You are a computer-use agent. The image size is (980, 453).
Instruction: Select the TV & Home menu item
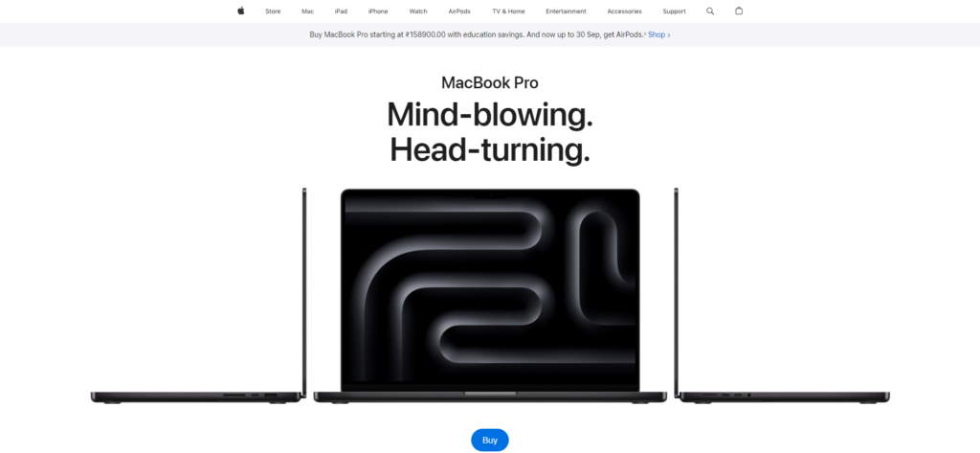[508, 11]
